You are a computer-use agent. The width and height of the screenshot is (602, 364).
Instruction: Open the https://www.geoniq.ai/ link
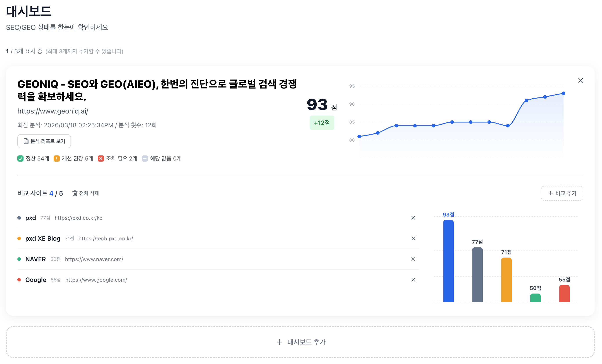click(x=53, y=111)
